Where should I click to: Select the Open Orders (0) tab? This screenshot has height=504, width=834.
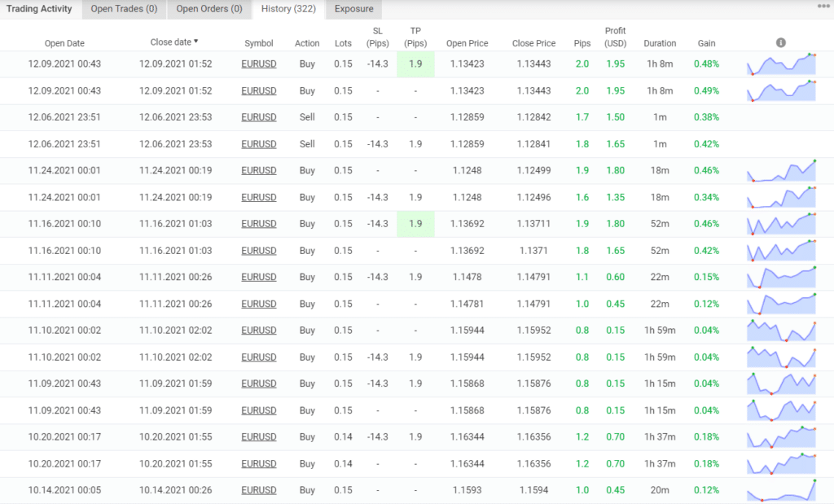[x=209, y=9]
